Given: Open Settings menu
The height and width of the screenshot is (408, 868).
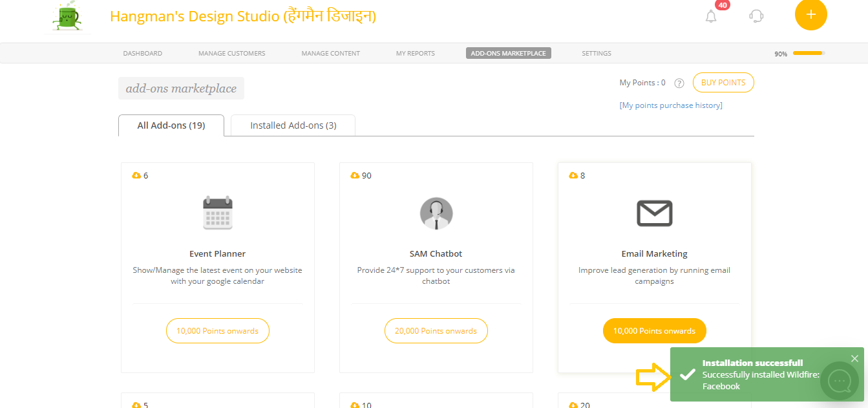Looking at the screenshot, I should click(x=597, y=53).
